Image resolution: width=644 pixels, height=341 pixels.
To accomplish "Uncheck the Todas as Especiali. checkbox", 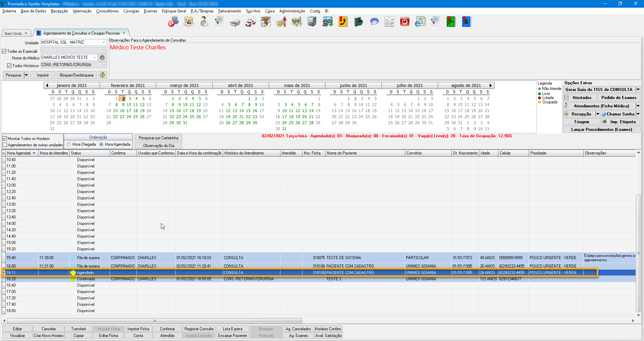I will 4,51.
